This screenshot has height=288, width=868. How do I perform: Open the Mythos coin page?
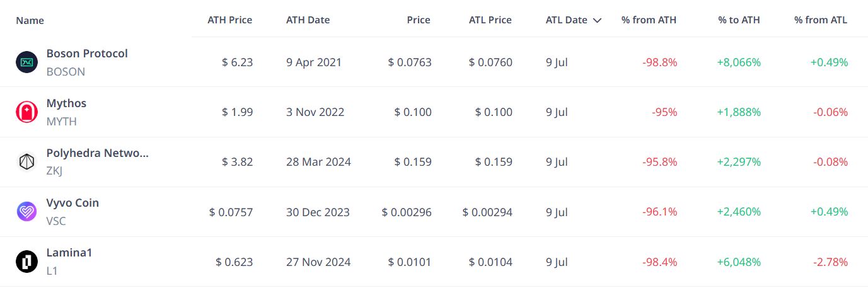66,103
